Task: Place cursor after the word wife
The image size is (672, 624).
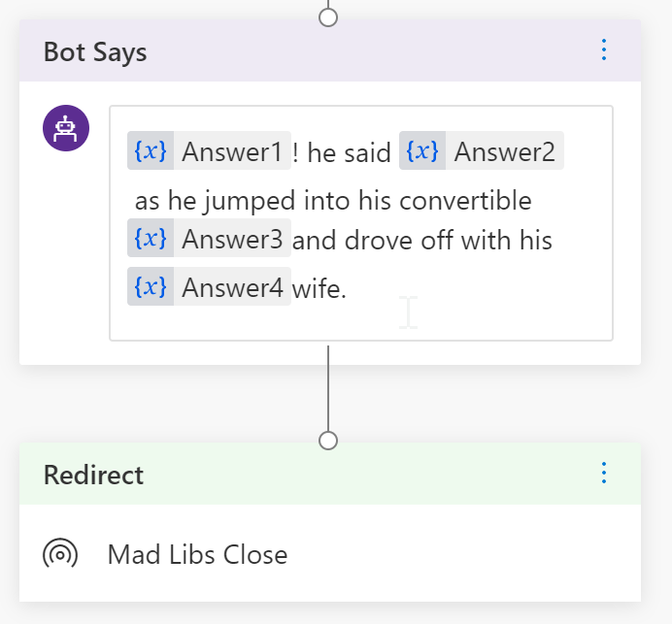Action: pos(348,288)
